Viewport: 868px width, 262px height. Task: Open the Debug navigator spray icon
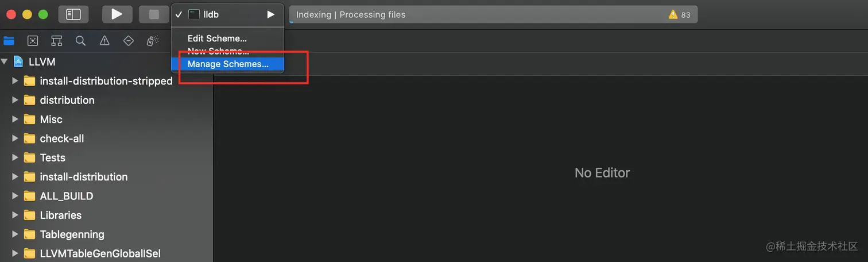point(152,41)
